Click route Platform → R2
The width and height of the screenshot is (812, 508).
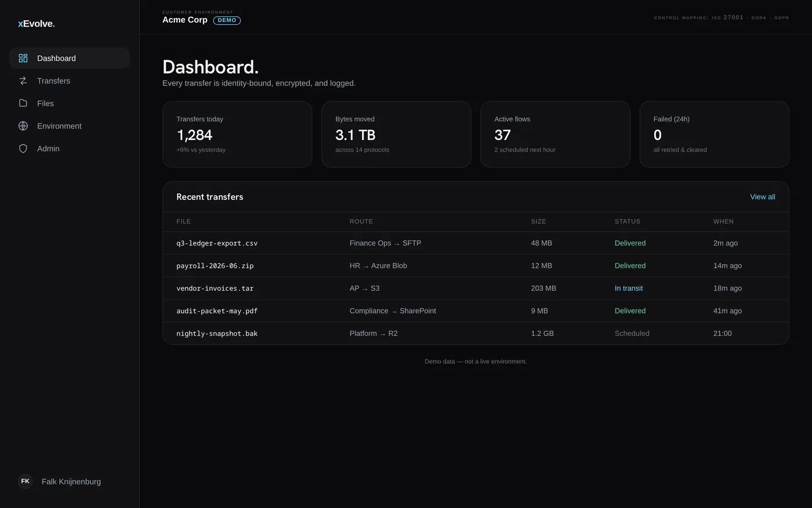pyautogui.click(x=374, y=334)
